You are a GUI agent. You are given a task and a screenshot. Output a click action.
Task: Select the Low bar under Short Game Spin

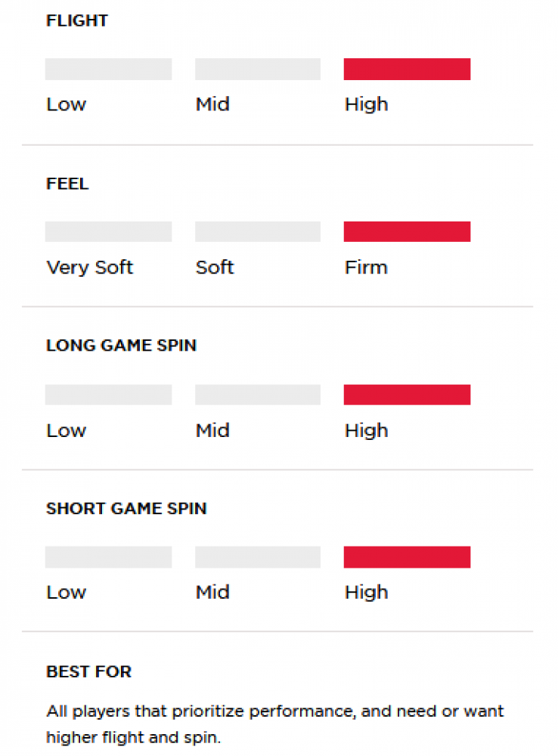(109, 557)
